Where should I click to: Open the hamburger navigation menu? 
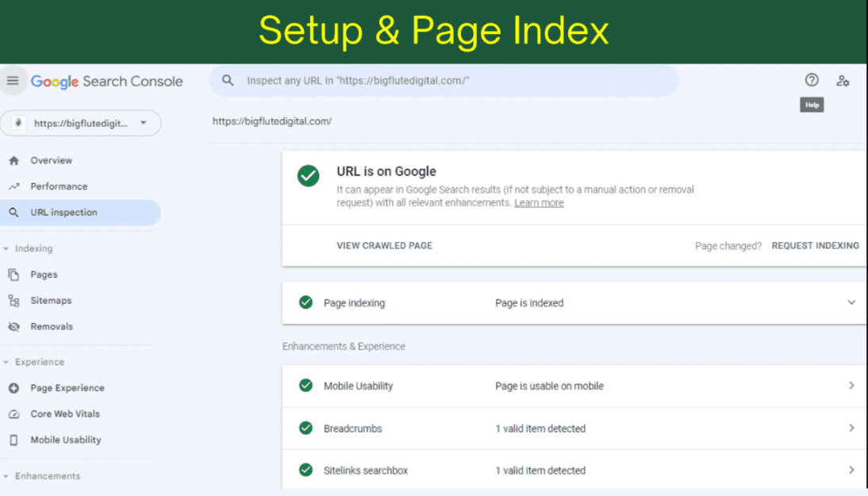tap(13, 81)
